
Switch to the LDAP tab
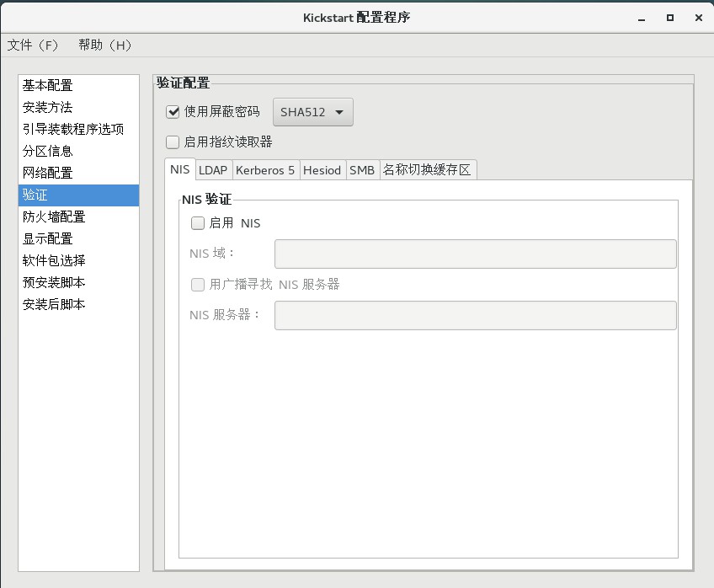click(x=213, y=170)
